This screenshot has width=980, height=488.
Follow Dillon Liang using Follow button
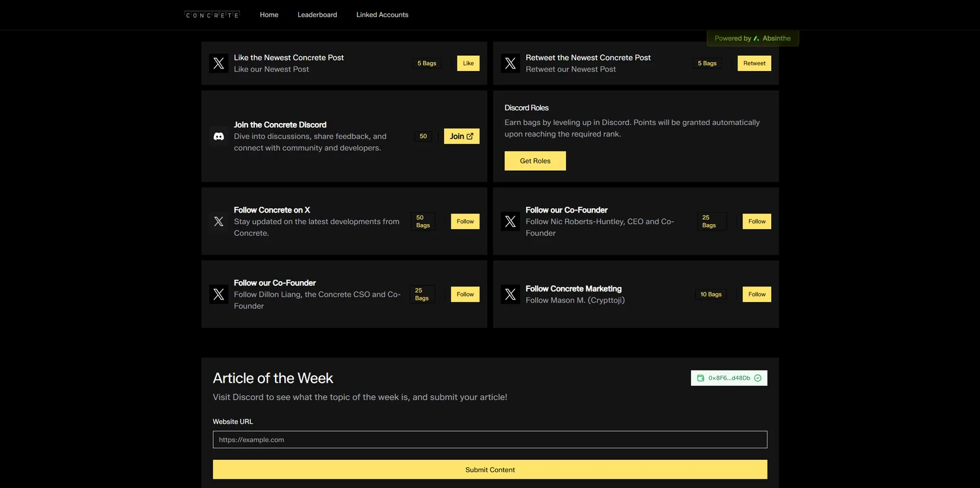pos(466,295)
